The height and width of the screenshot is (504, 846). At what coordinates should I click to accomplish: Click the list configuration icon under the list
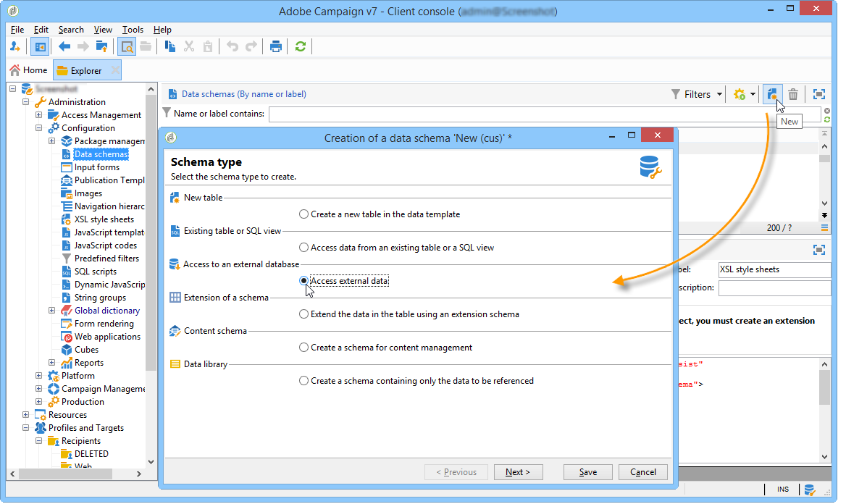[x=824, y=227]
